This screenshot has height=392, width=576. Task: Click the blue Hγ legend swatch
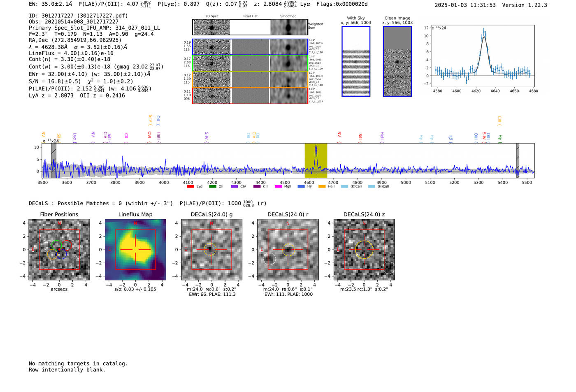(x=301, y=187)
